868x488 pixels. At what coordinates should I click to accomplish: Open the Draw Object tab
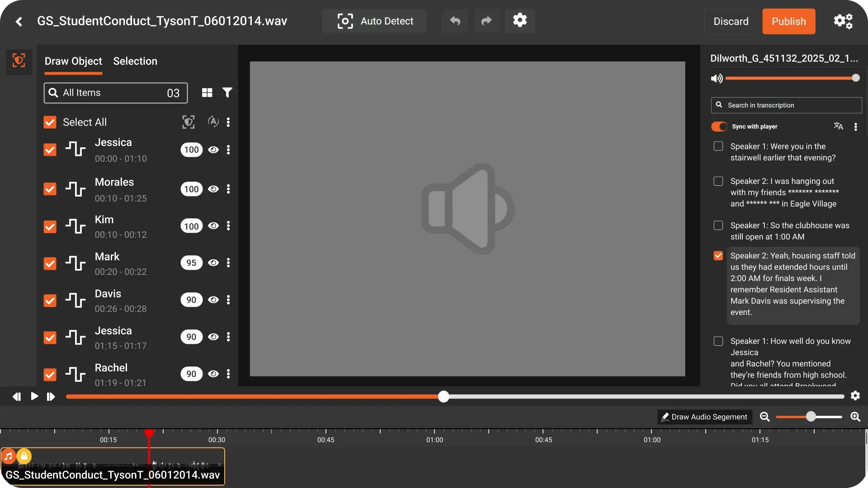(x=73, y=61)
